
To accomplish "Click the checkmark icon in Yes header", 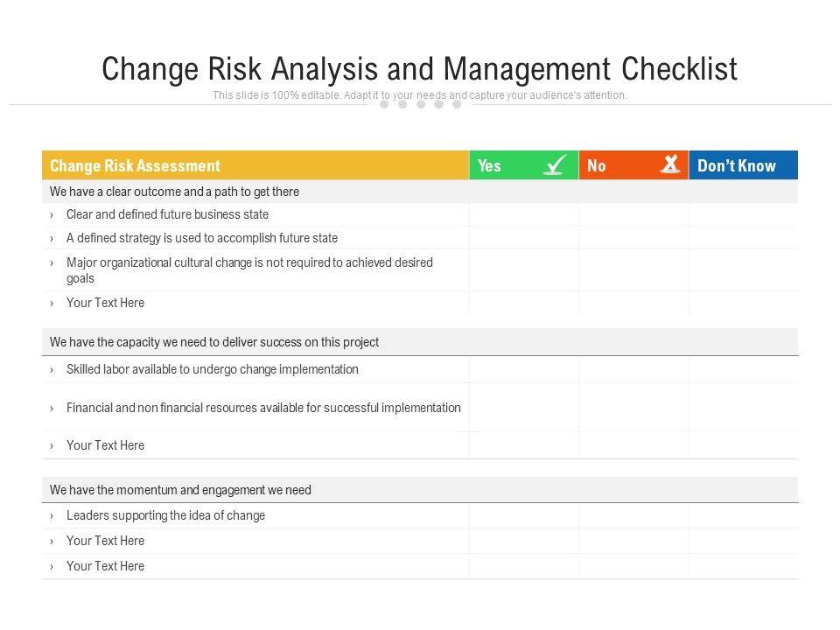I will coord(554,164).
